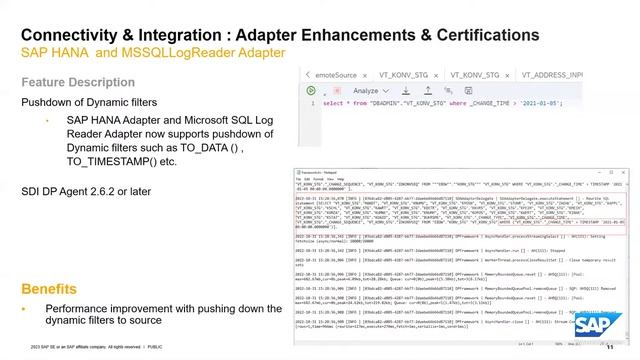640x360 pixels.
Task: Open the File menu in Notepad
Action: point(298,179)
